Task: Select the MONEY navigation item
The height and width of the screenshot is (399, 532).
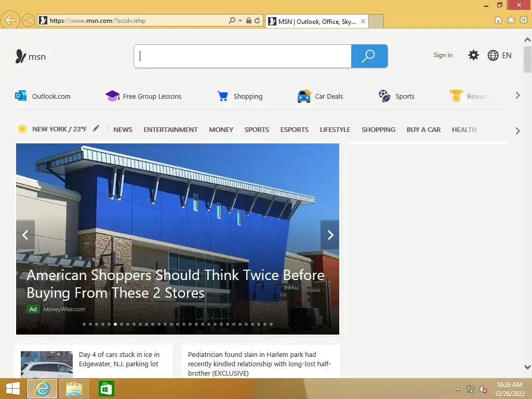Action: pyautogui.click(x=221, y=129)
